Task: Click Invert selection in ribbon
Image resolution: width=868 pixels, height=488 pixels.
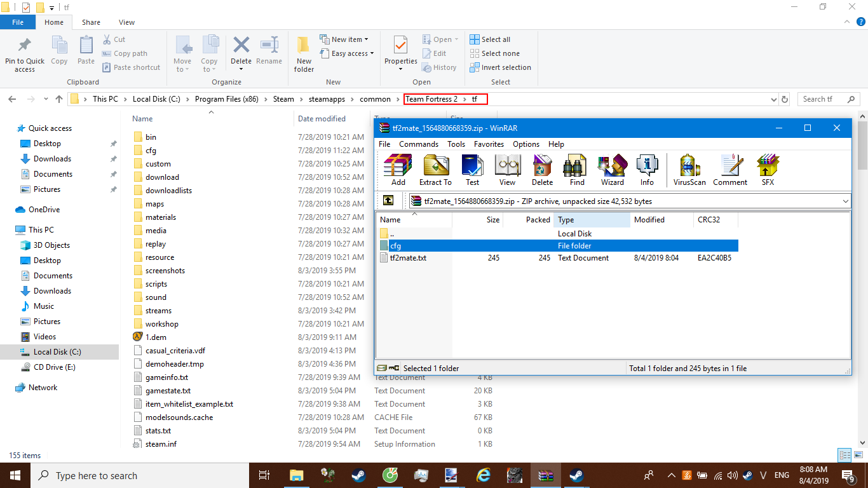Action: [500, 67]
